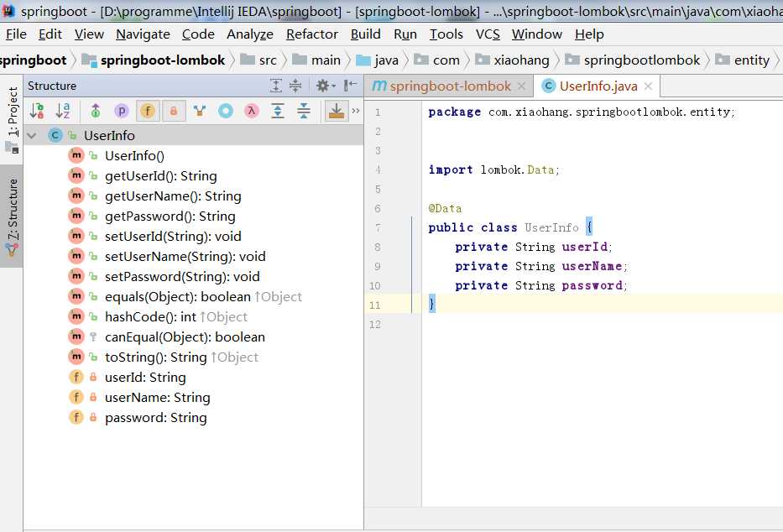
Task: Click field icon beside password: String
Action: click(76, 417)
